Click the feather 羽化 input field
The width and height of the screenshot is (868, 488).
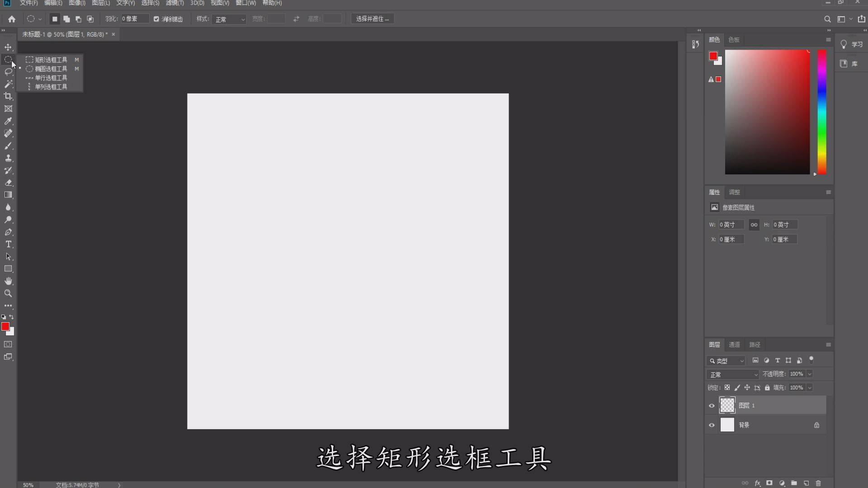pos(134,19)
